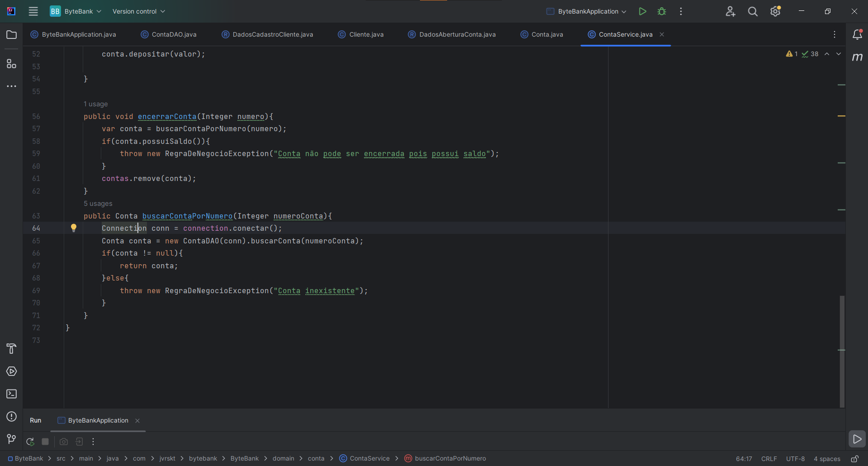The height and width of the screenshot is (466, 868).
Task: Open the Problems tool window icon
Action: (11, 417)
